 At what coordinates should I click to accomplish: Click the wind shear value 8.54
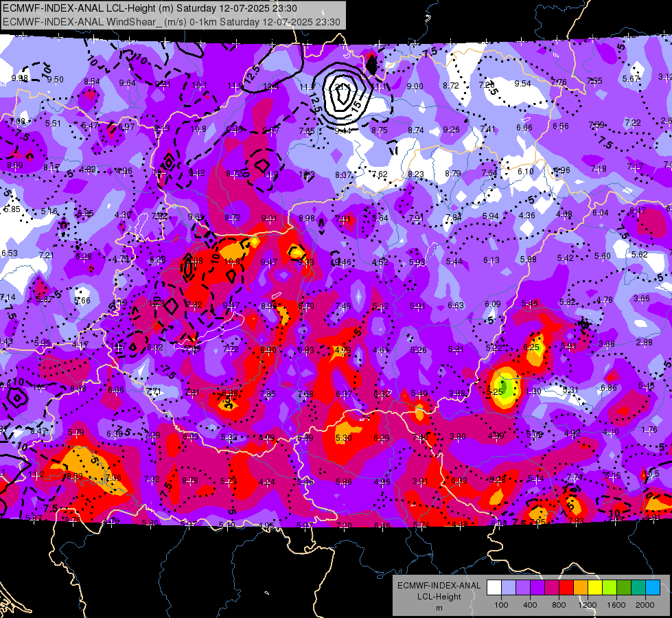pos(92,81)
